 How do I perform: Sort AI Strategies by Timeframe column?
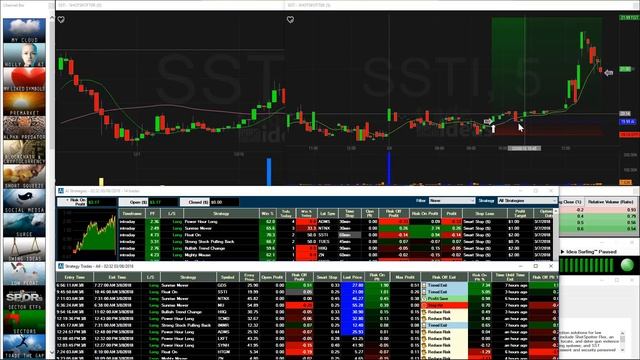(131, 213)
